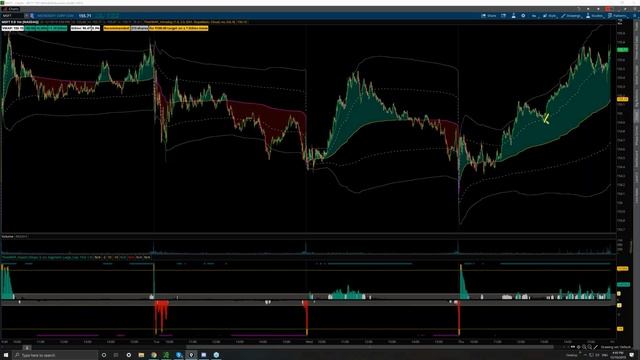
Task: Click the taskbar clock
Action: (618, 355)
